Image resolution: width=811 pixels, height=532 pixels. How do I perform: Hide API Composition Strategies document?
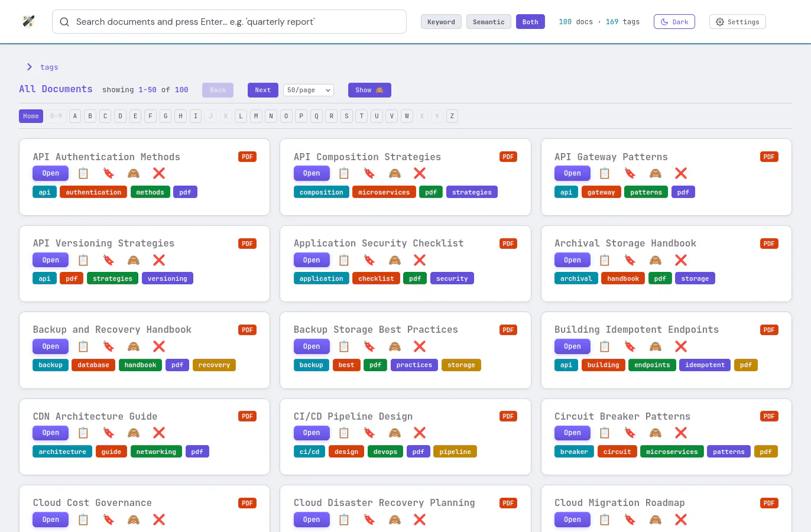395,173
